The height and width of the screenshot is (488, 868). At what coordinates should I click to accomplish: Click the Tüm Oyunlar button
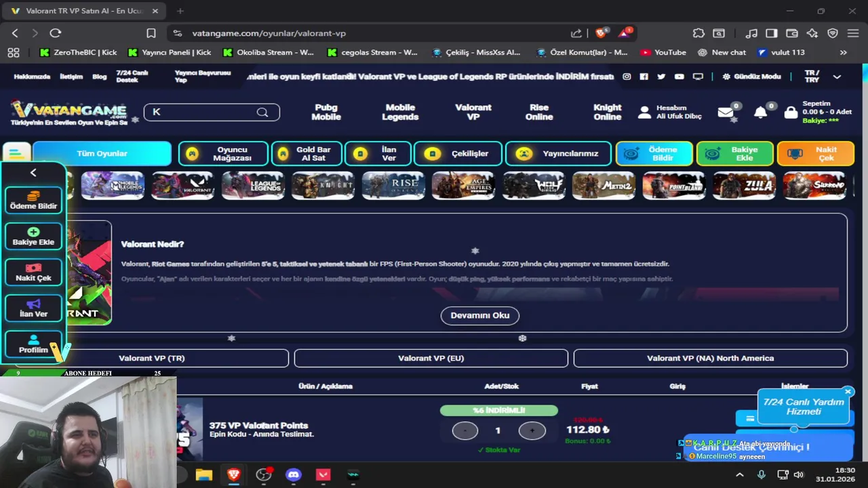click(x=102, y=154)
